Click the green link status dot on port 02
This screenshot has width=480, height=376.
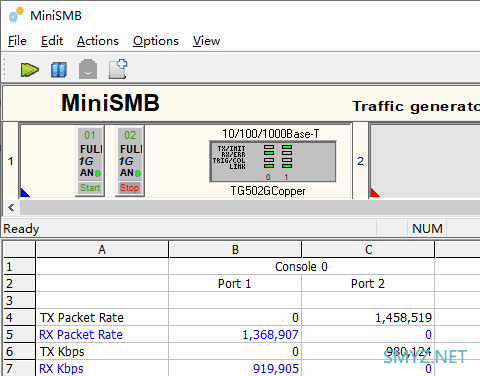pyautogui.click(x=138, y=173)
